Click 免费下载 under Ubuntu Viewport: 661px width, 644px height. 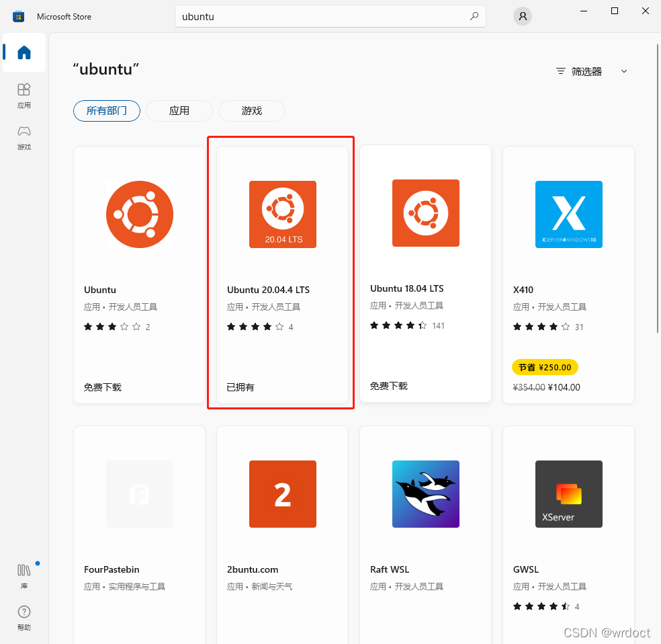coord(102,387)
